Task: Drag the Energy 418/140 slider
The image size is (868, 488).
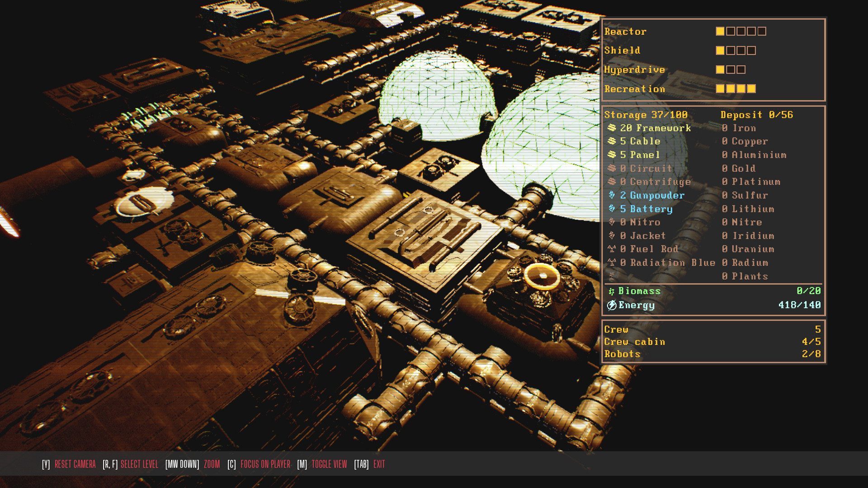Action: pos(712,305)
